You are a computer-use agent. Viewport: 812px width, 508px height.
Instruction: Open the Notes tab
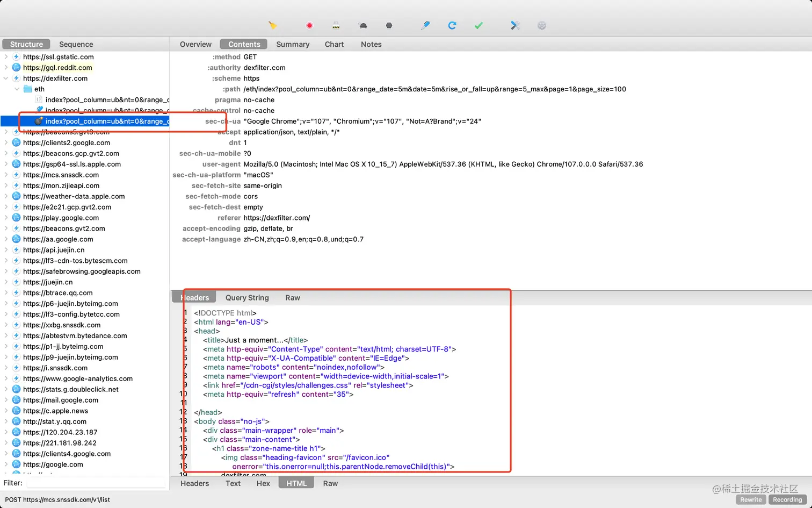[371, 44]
